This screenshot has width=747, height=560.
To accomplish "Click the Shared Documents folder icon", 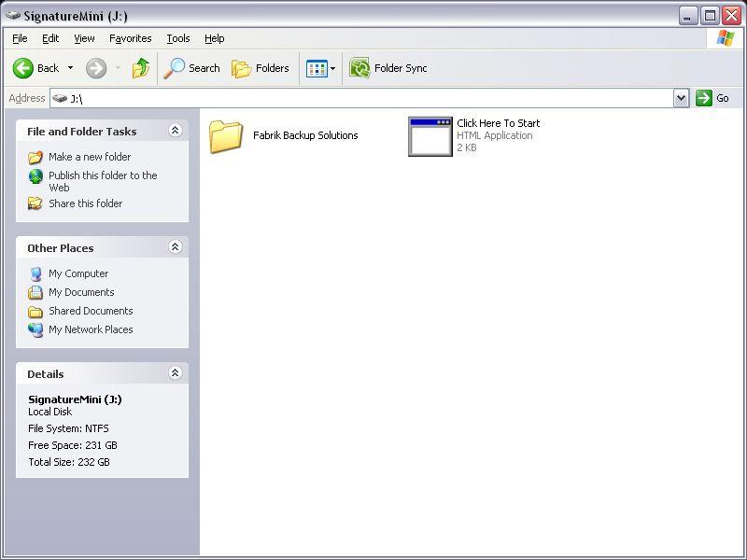I will 35,312.
